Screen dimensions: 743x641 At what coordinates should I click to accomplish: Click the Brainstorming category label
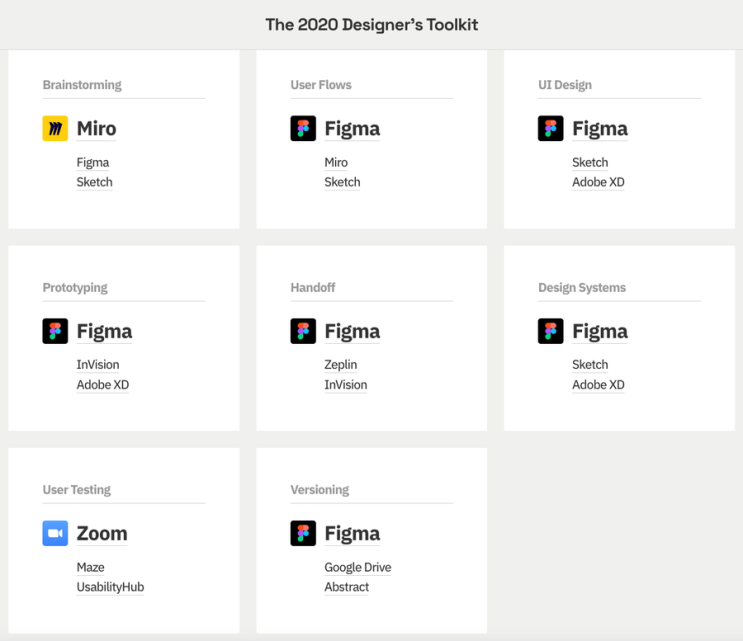click(x=82, y=85)
